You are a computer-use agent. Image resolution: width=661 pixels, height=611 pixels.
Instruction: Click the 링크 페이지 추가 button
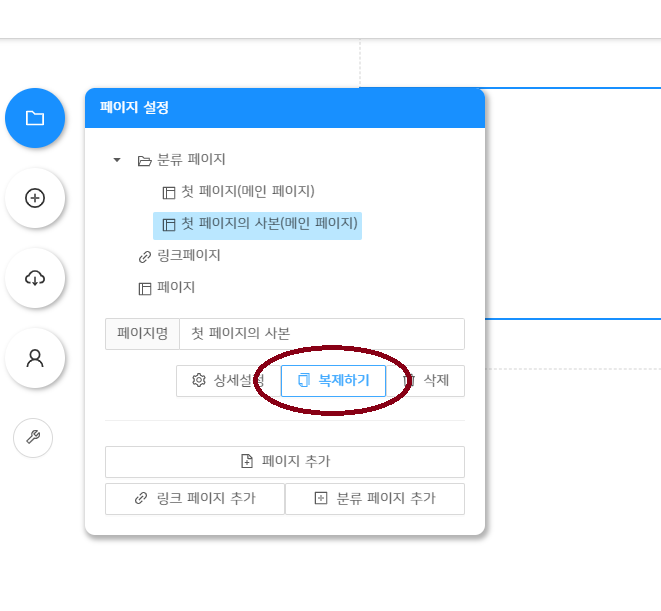pos(195,499)
